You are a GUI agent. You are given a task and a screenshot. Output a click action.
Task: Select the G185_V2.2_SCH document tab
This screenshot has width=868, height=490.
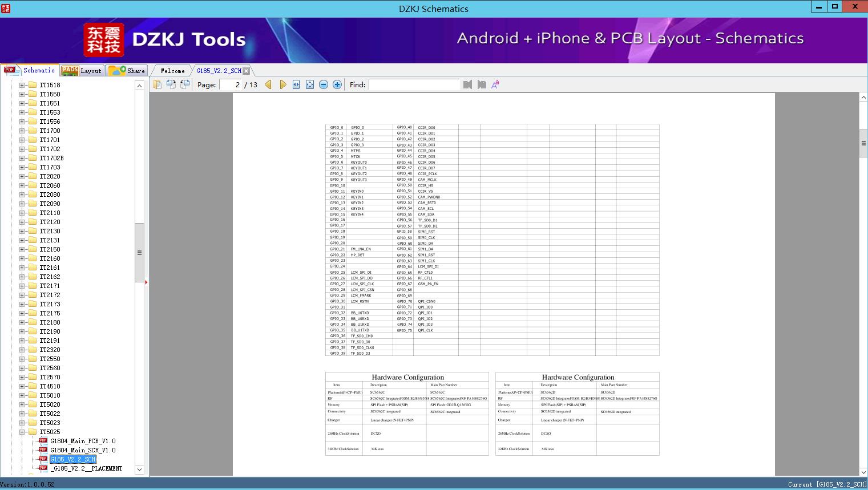click(219, 71)
